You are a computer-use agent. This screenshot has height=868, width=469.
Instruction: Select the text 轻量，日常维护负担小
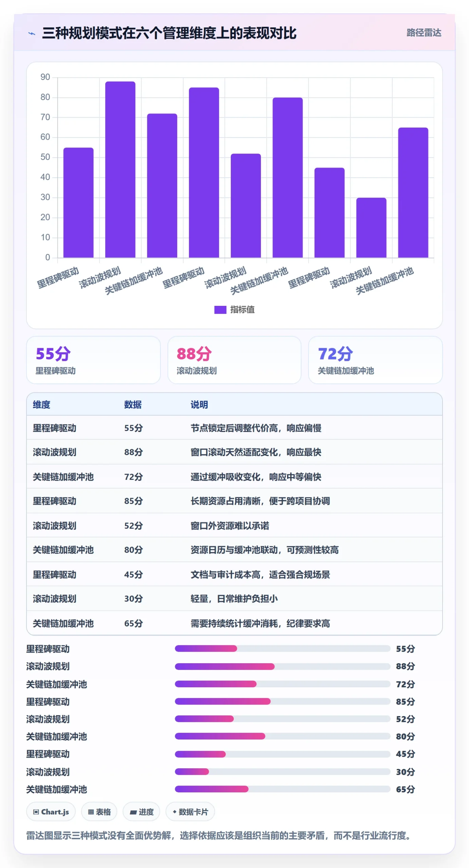point(234,598)
